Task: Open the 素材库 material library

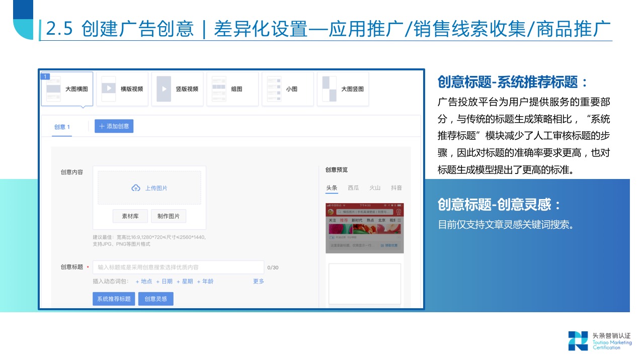Action: 130,216
